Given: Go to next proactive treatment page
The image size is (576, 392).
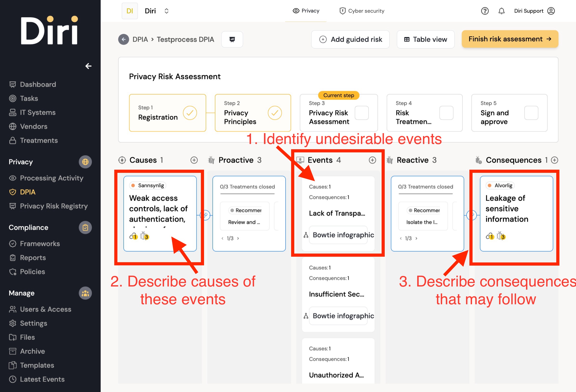Looking at the screenshot, I should click(238, 238).
